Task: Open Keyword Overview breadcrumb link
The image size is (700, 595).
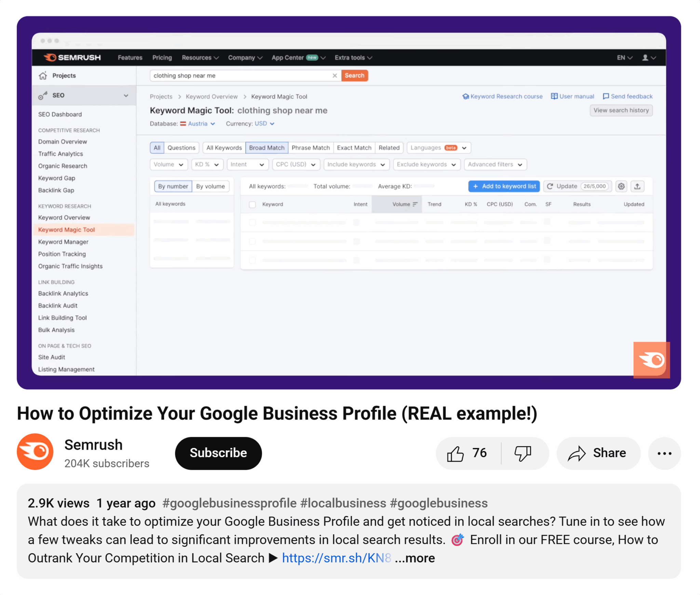Action: click(x=212, y=97)
